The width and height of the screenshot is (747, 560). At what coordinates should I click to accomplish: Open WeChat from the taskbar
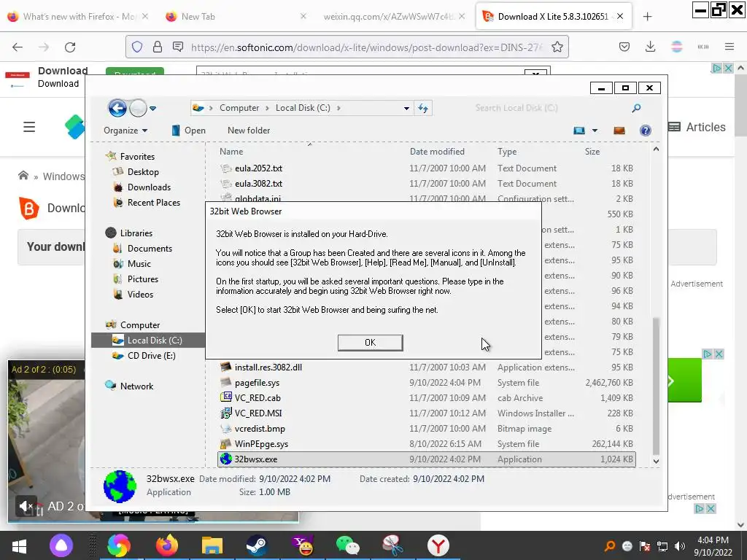[347, 545]
